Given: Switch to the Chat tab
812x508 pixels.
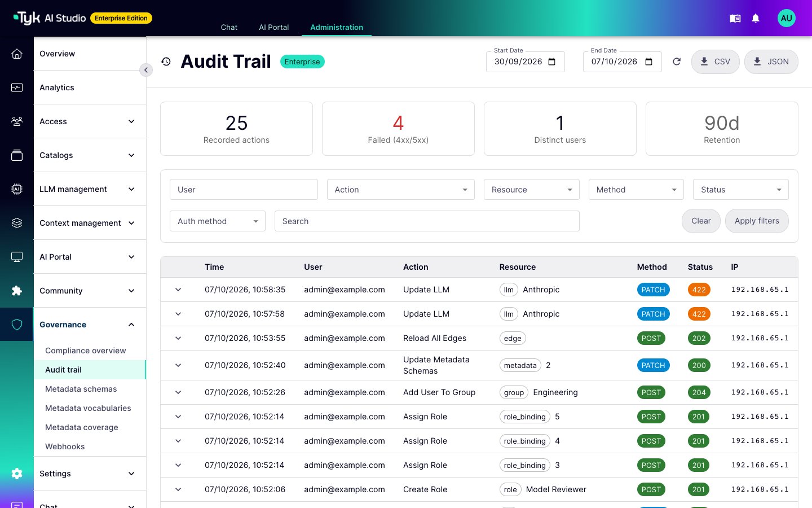Looking at the screenshot, I should pyautogui.click(x=229, y=27).
